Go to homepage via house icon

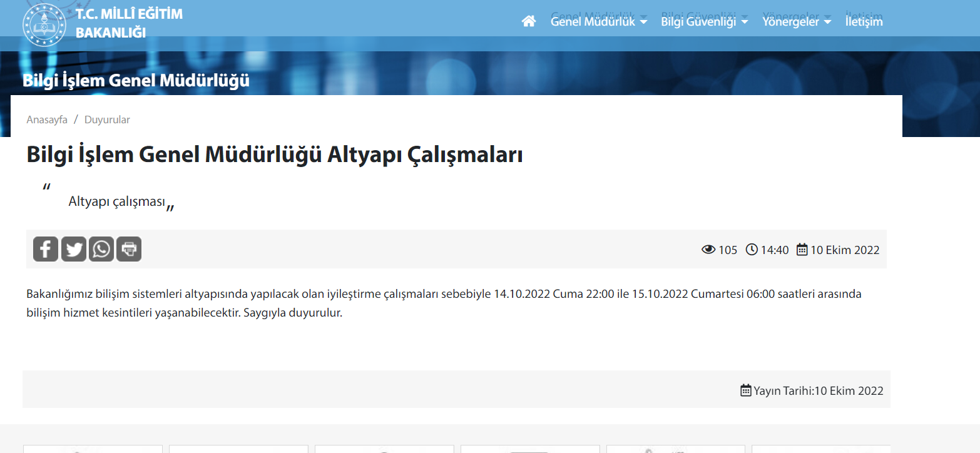click(x=529, y=21)
